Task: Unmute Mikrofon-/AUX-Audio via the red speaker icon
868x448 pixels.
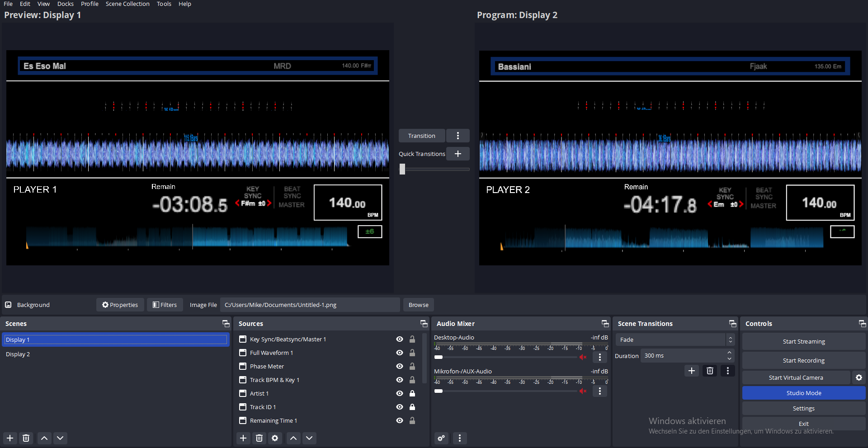Action: (583, 391)
